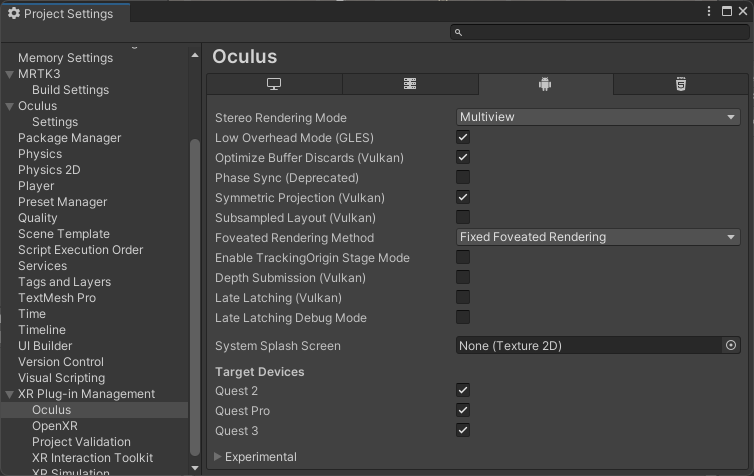The image size is (754, 476).
Task: Collapse the Oculus tree node arrow
Action: tap(9, 106)
